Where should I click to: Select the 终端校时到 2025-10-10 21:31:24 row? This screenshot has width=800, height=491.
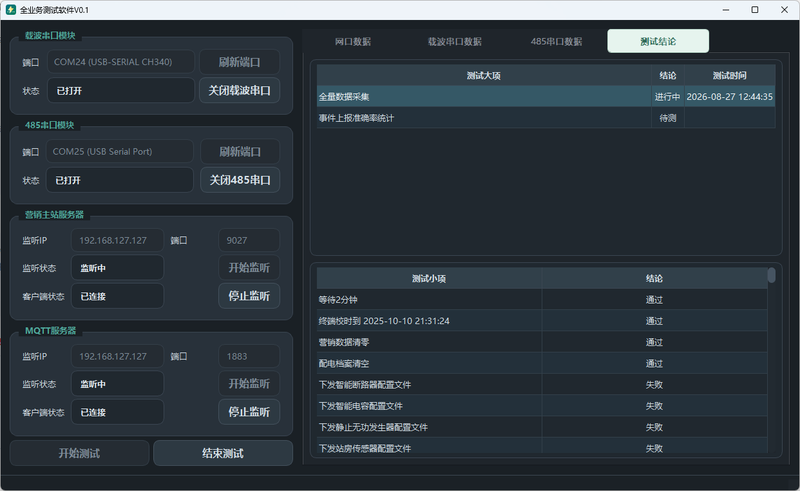(x=542, y=321)
